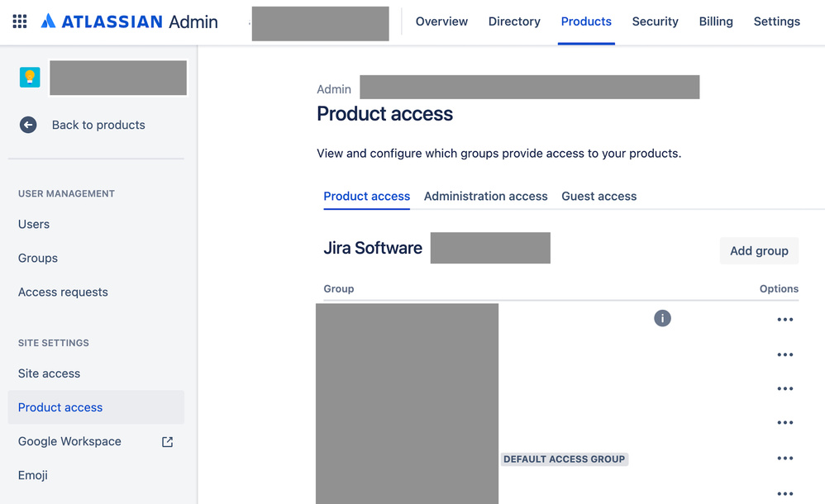
Task: Open options menu beside the info icon
Action: pos(785,320)
